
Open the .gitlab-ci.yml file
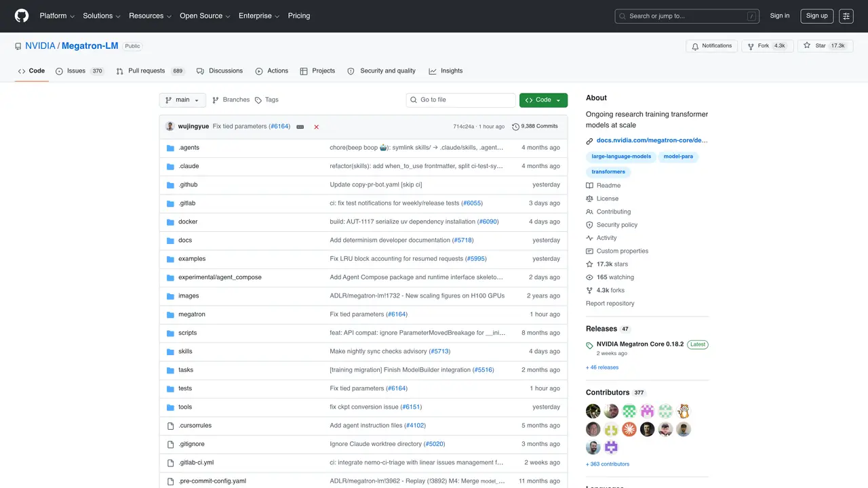pos(196,463)
